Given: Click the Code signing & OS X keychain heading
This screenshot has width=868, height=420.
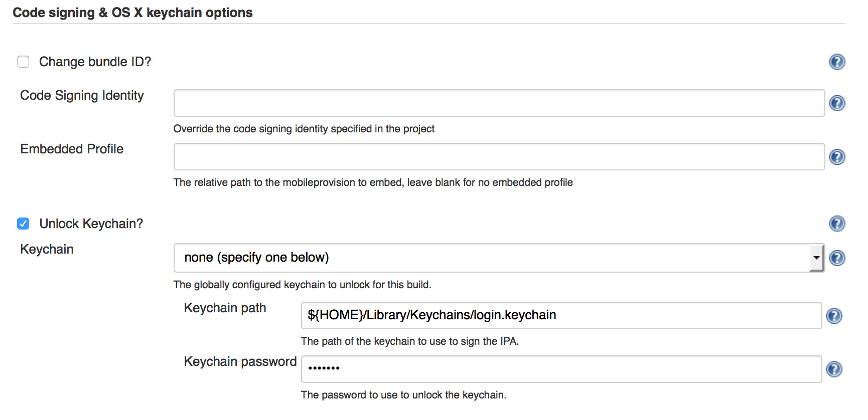Looking at the screenshot, I should (x=132, y=13).
